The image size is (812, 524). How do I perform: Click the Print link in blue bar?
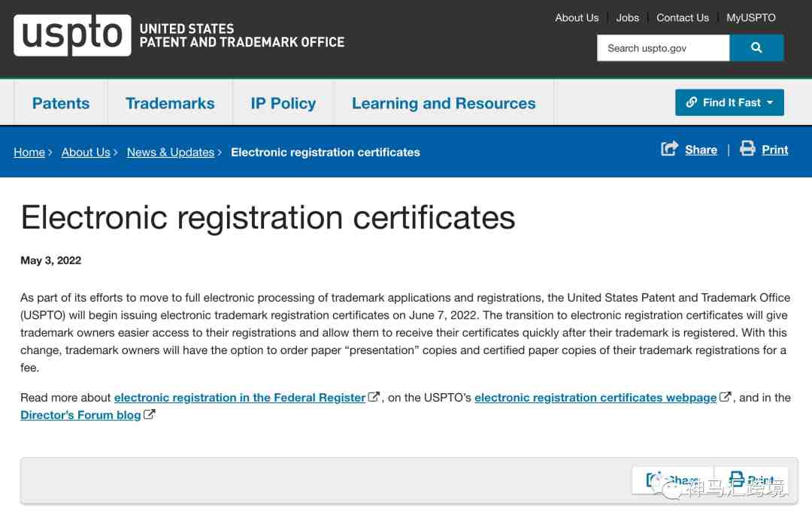(x=774, y=150)
